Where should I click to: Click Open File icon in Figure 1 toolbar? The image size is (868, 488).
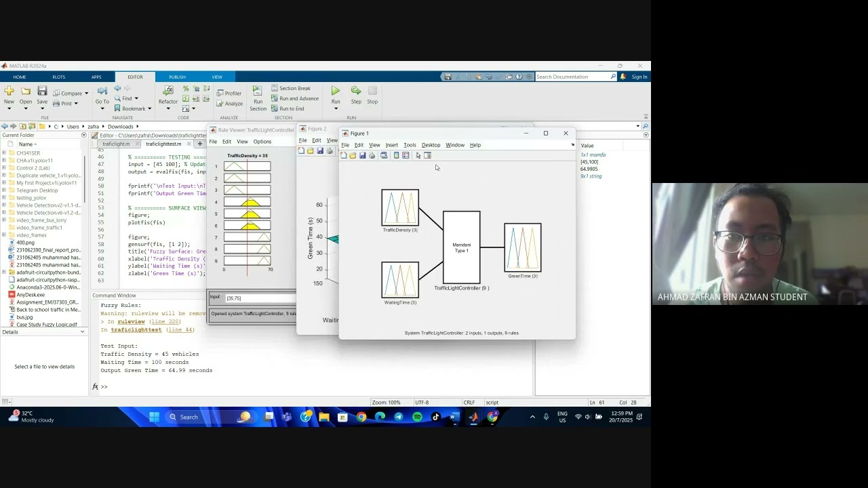click(353, 156)
